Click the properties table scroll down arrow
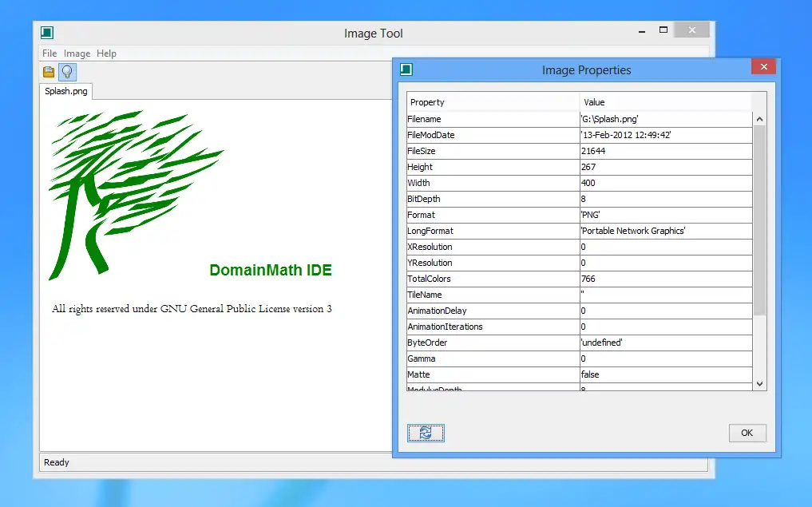 click(x=759, y=384)
